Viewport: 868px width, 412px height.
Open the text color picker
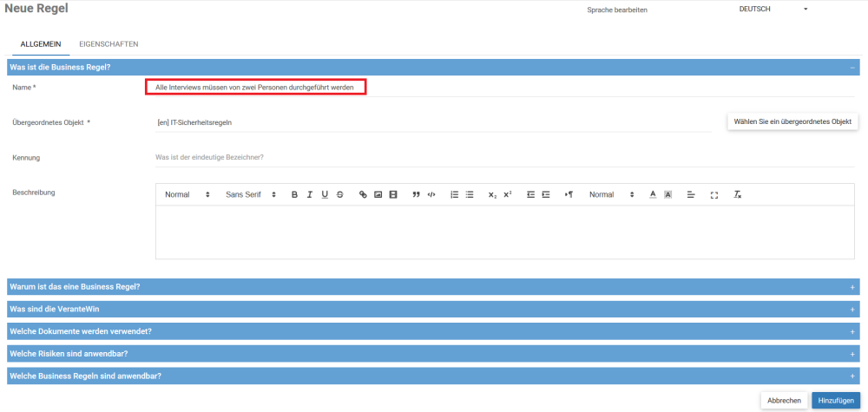[653, 194]
